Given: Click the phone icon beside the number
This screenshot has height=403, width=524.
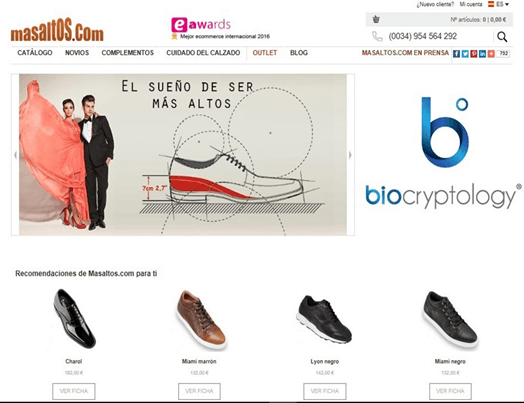Looking at the screenshot, I should pyautogui.click(x=377, y=36).
